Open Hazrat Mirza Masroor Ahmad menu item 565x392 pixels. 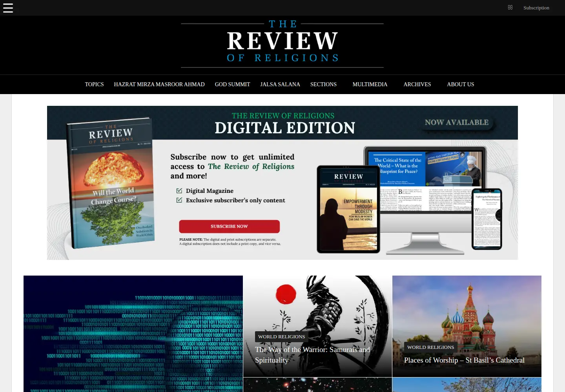tap(159, 84)
